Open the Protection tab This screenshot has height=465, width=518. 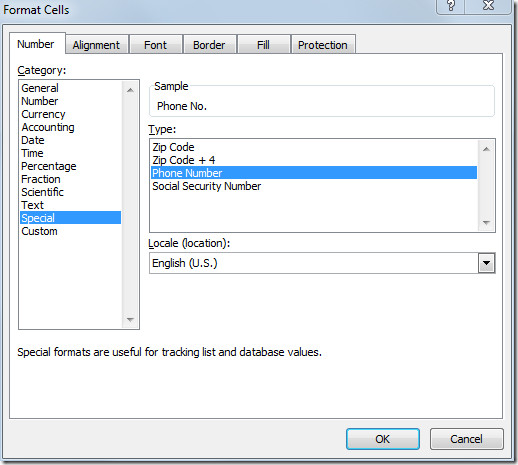tap(322, 45)
